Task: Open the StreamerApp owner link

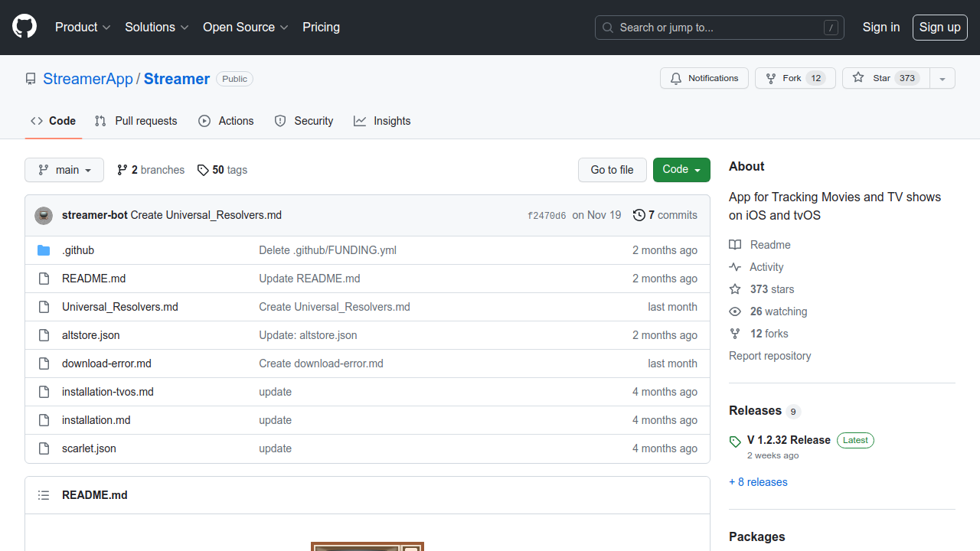Action: pos(88,79)
